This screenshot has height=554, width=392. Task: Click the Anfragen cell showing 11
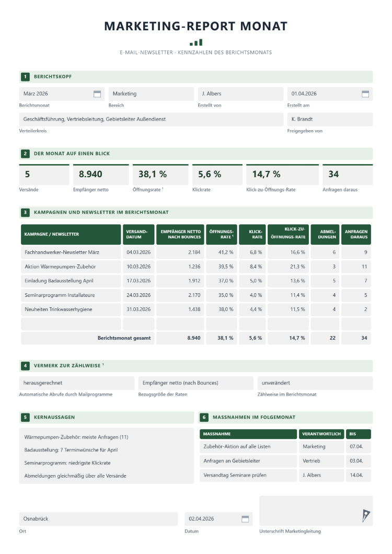click(x=356, y=267)
